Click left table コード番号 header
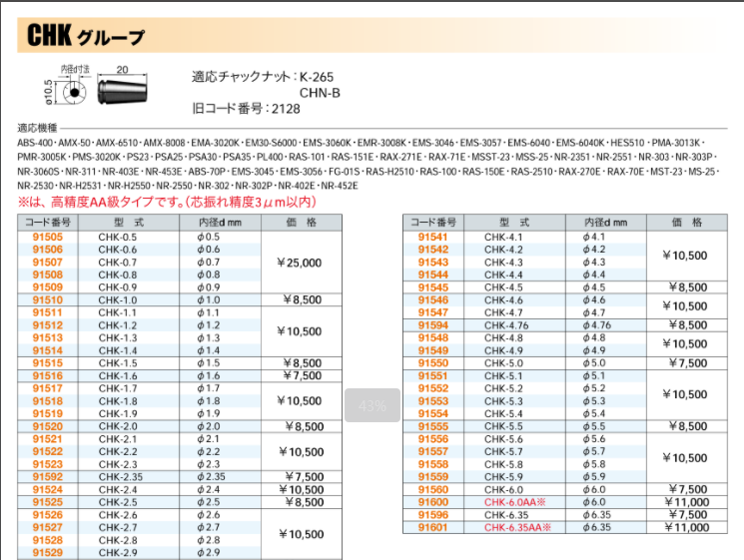This screenshot has width=744, height=560. (x=48, y=223)
